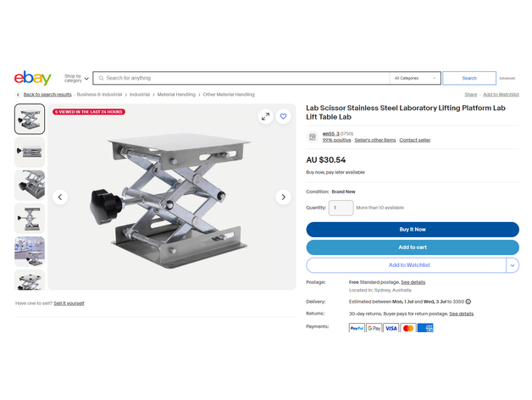Image resolution: width=532 pixels, height=400 pixels.
Task: Open the Shop by category dropdown
Action: [x=76, y=78]
